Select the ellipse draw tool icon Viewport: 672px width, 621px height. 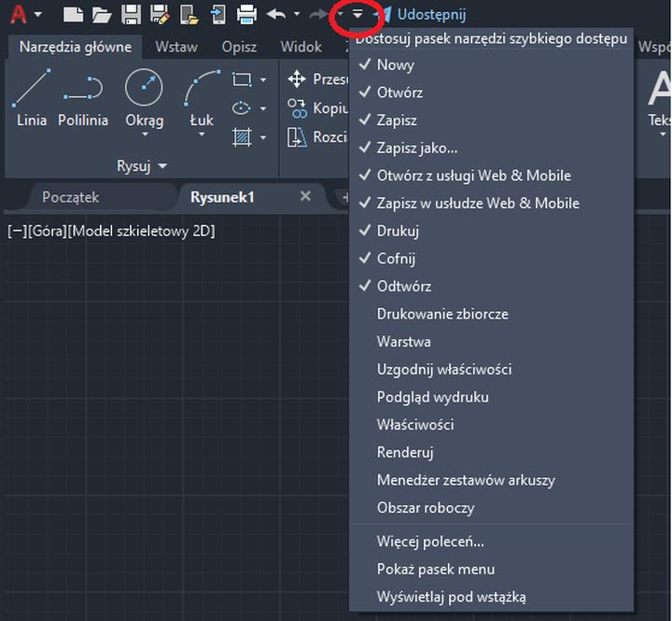[242, 108]
